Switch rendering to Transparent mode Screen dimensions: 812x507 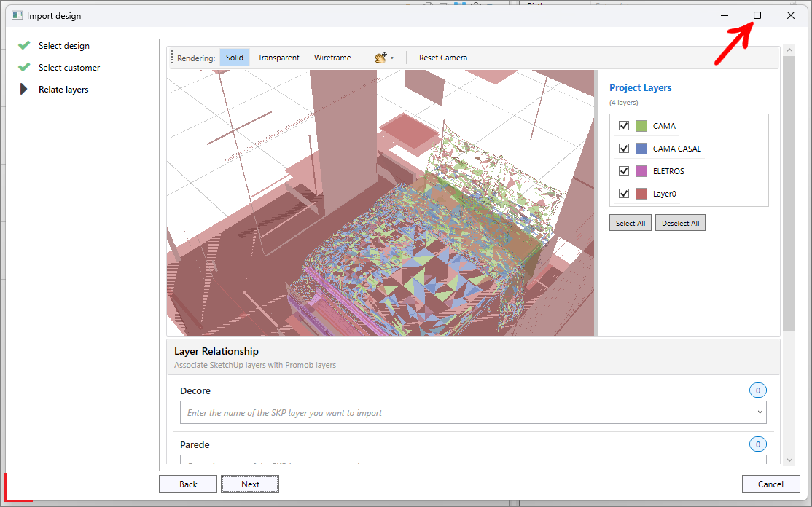[x=278, y=58]
